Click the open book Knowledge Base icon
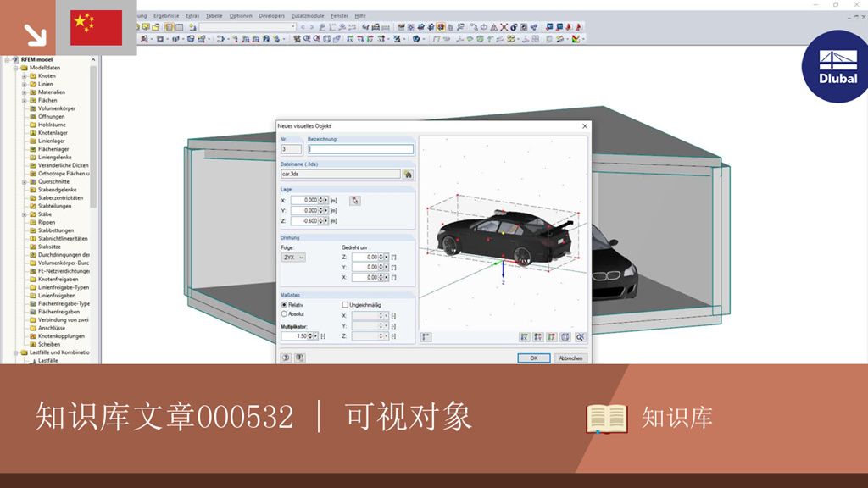The width and height of the screenshot is (868, 488). point(607,419)
